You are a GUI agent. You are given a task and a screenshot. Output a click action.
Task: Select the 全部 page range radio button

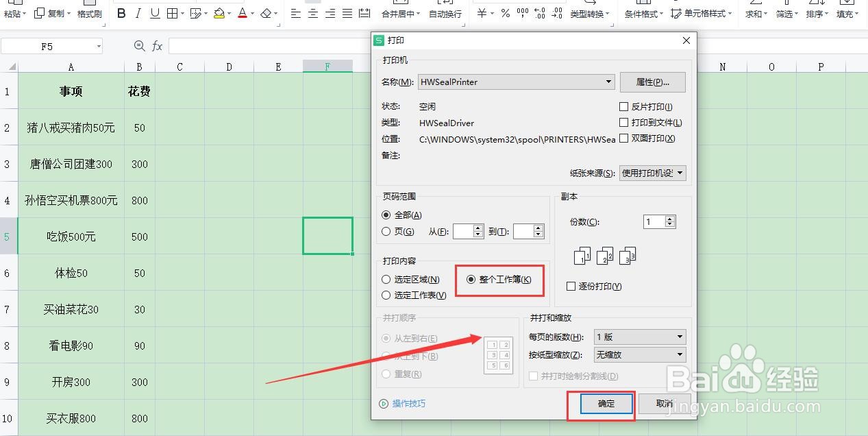(x=386, y=215)
